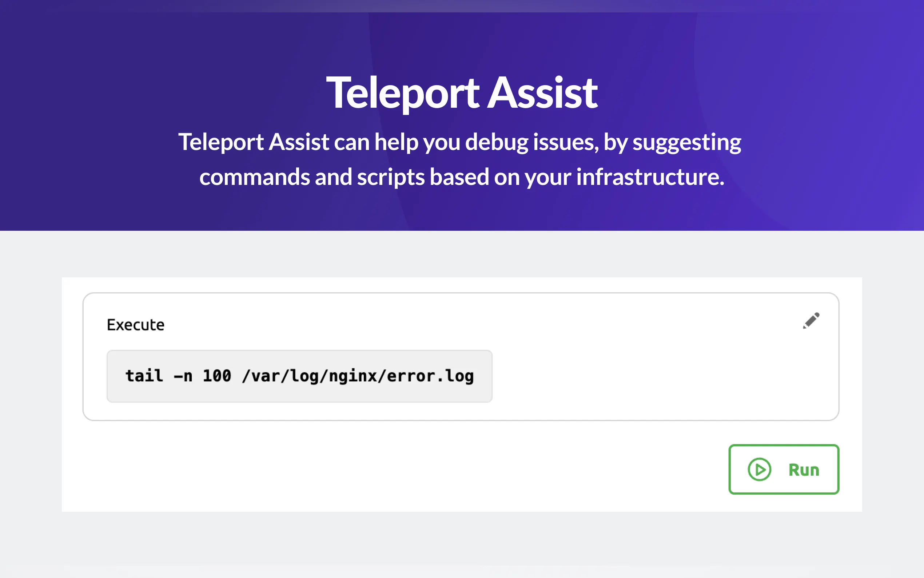Click the word tail in command
This screenshot has height=578, width=924.
point(144,376)
